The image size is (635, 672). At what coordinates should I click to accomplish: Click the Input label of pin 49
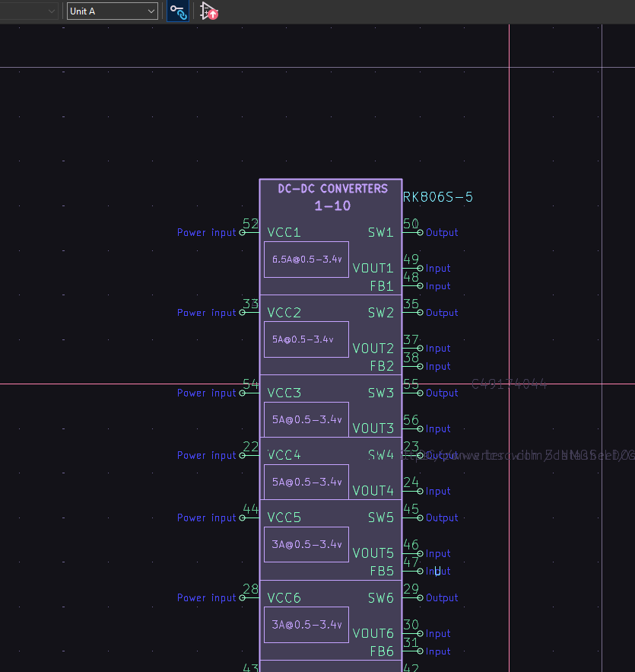coord(438,269)
